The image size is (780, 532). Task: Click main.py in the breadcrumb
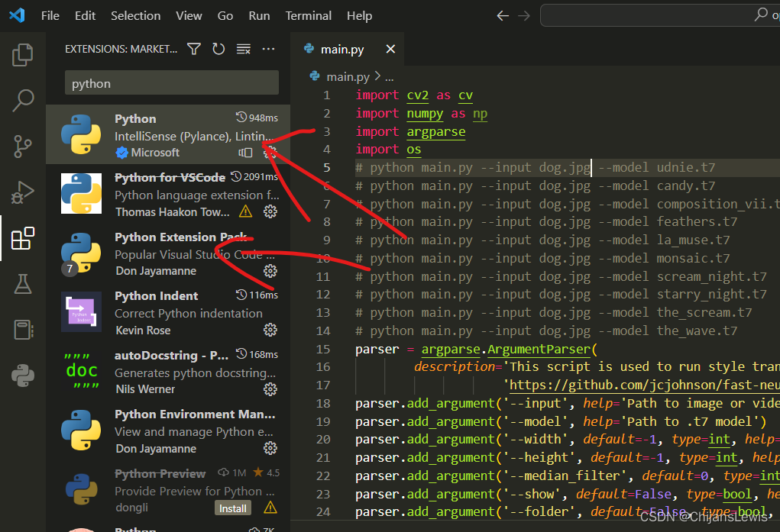tap(348, 76)
